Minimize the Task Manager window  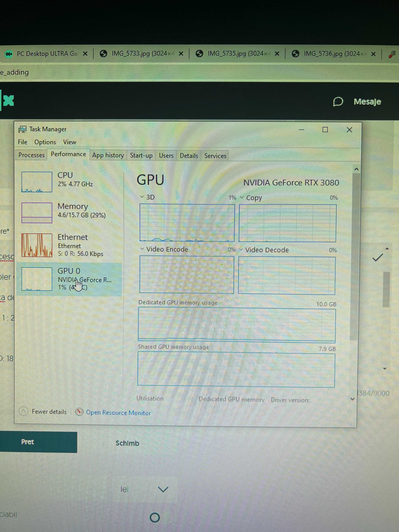click(x=301, y=130)
